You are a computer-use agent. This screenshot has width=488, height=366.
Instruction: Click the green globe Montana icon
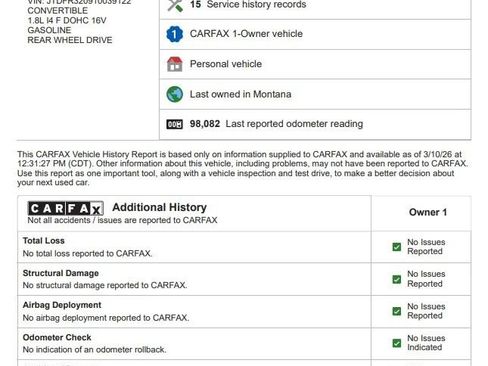pyautogui.click(x=175, y=94)
